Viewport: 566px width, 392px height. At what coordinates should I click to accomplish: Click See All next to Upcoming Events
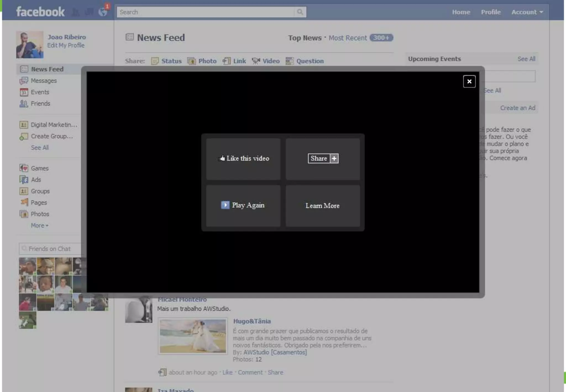tap(526, 59)
